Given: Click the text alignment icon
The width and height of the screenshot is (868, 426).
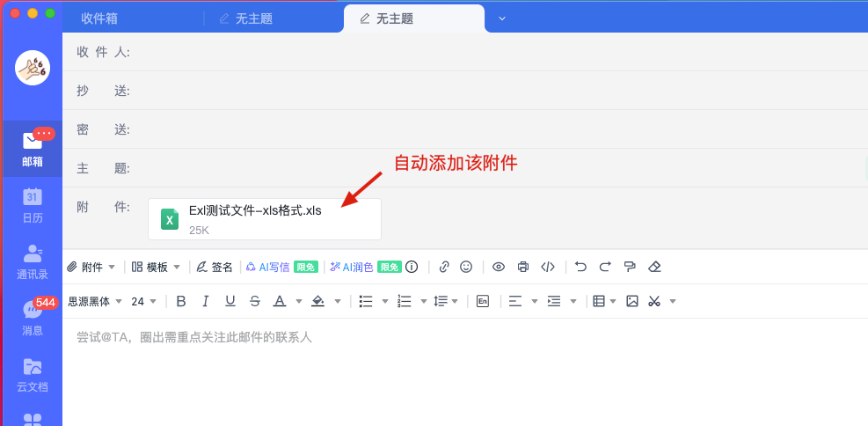Looking at the screenshot, I should 515,301.
